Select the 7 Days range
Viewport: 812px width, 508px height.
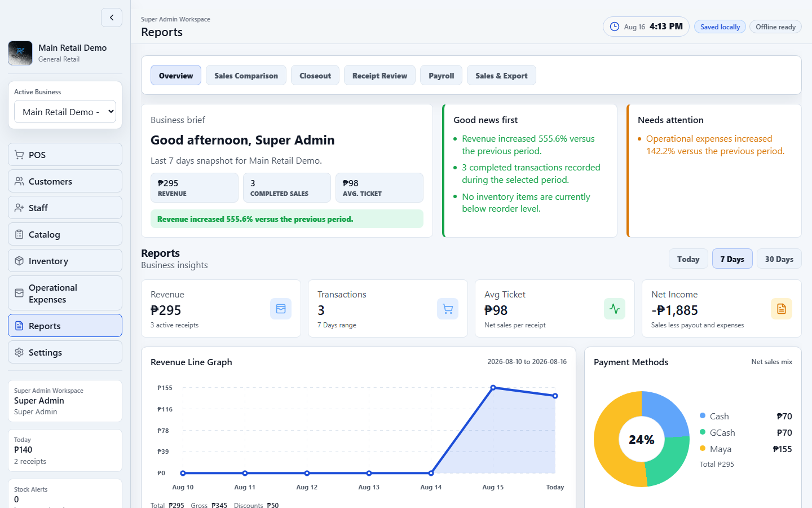click(x=732, y=259)
